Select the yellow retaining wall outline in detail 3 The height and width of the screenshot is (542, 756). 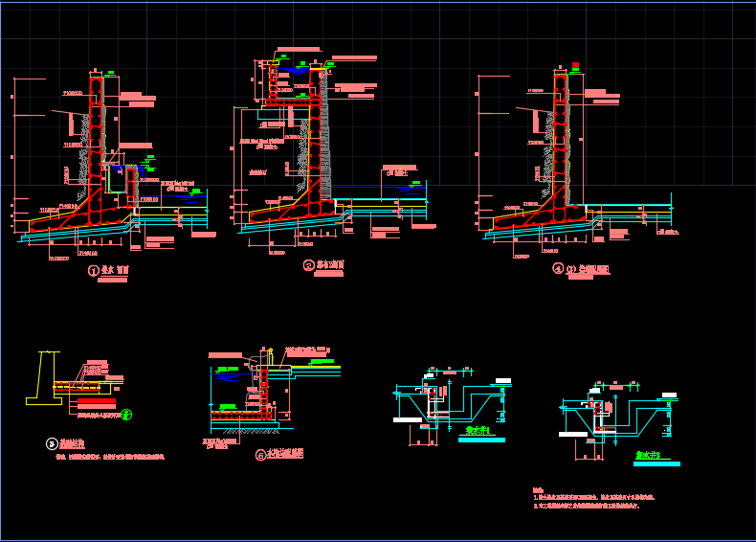click(x=42, y=378)
